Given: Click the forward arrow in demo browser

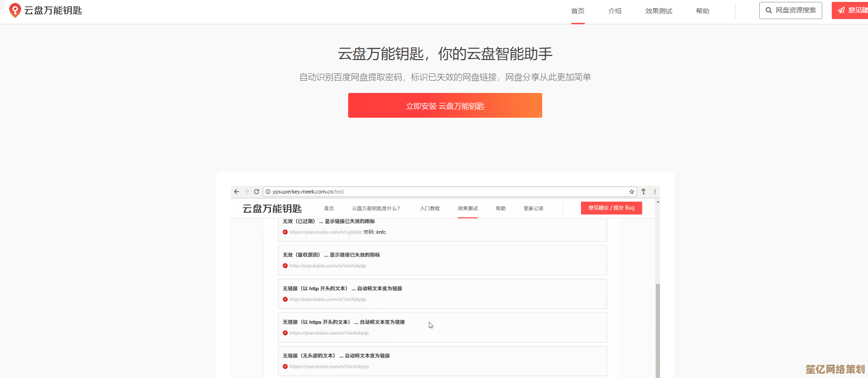Looking at the screenshot, I should coord(247,192).
